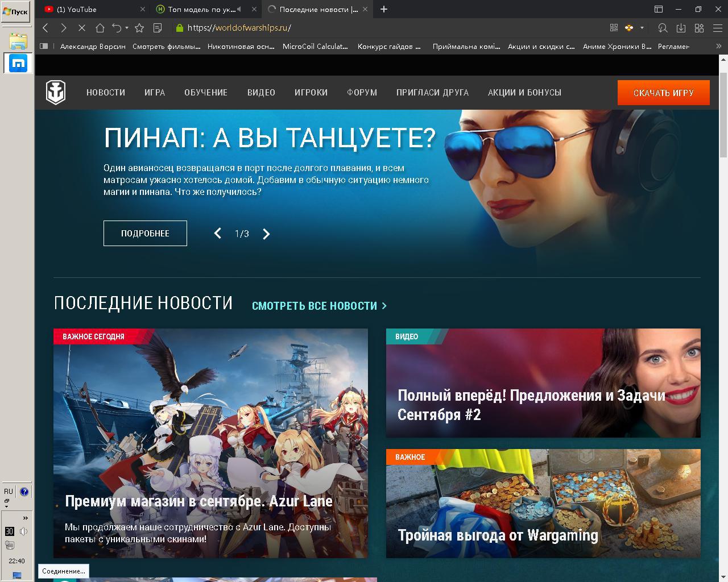The width and height of the screenshot is (728, 582).
Task: Expand the undo closed-tab dropdown arrow
Action: 127,27
